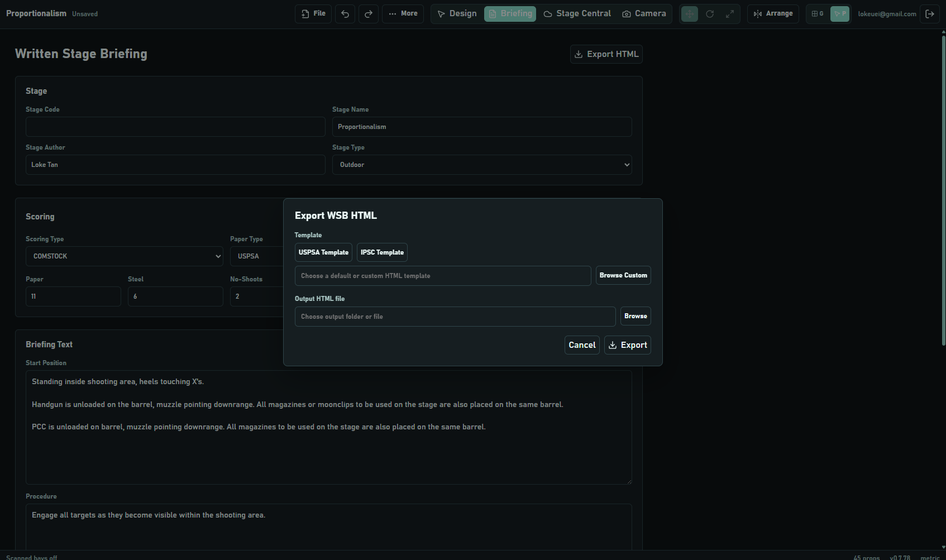Click the Proportionalism project title
This screenshot has height=560, width=946.
[36, 13]
